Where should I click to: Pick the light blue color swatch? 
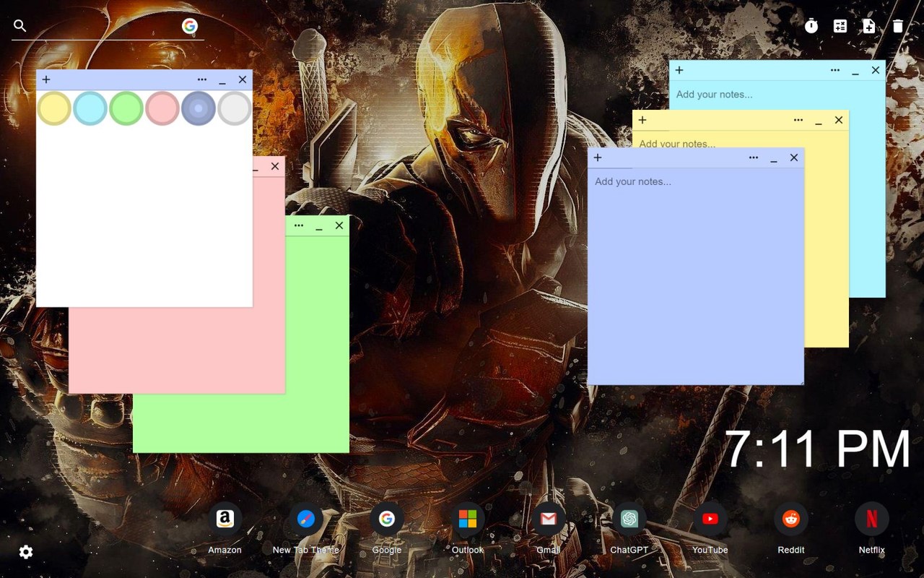(x=90, y=108)
